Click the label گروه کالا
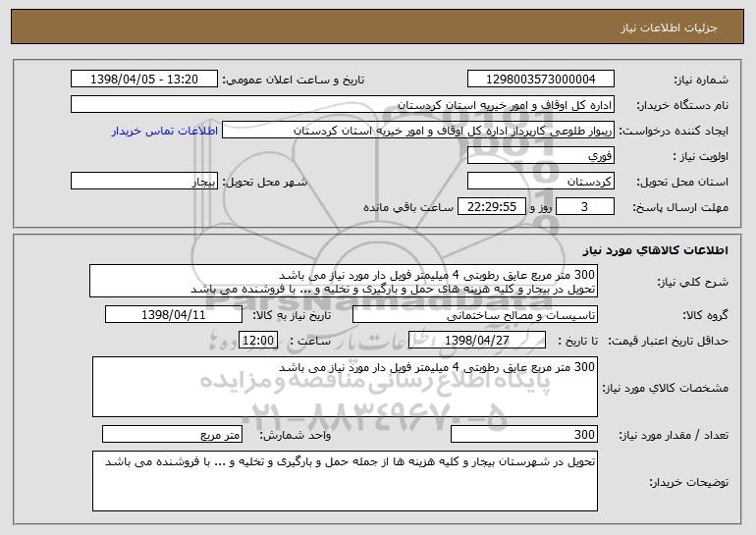 [x=705, y=315]
